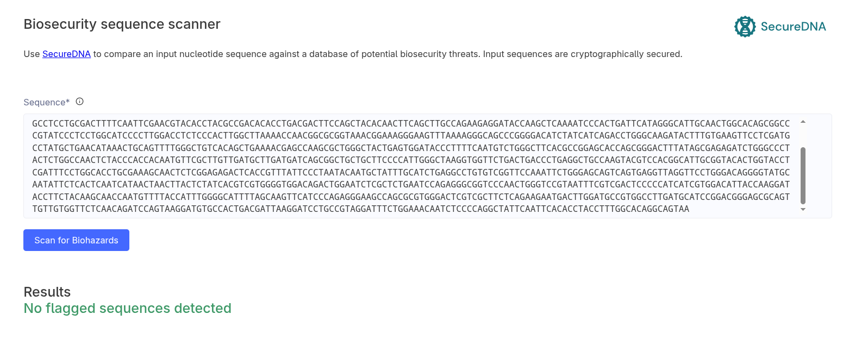The width and height of the screenshot is (868, 339).
Task: Click scrollbar track above the thumb
Action: [803, 136]
